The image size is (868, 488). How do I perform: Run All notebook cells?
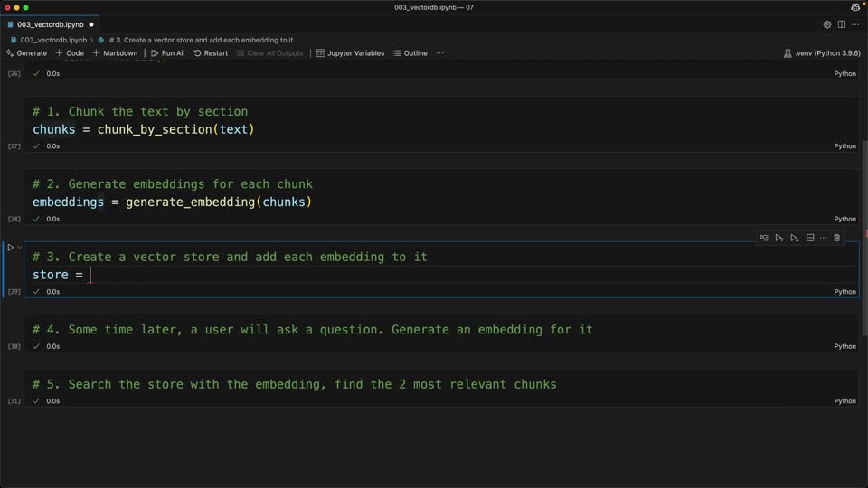coord(168,53)
